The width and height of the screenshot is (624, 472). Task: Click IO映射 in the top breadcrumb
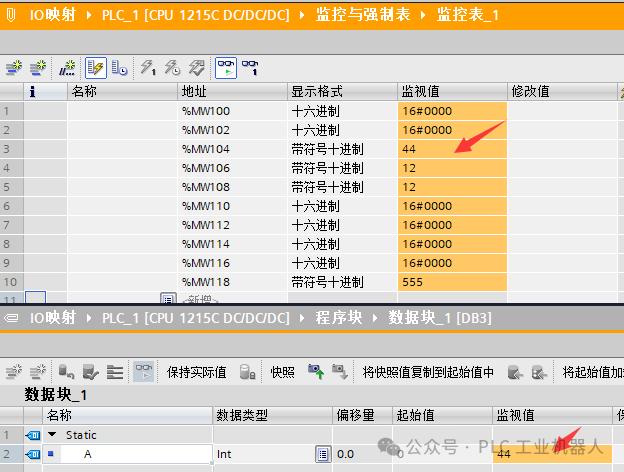(x=53, y=15)
